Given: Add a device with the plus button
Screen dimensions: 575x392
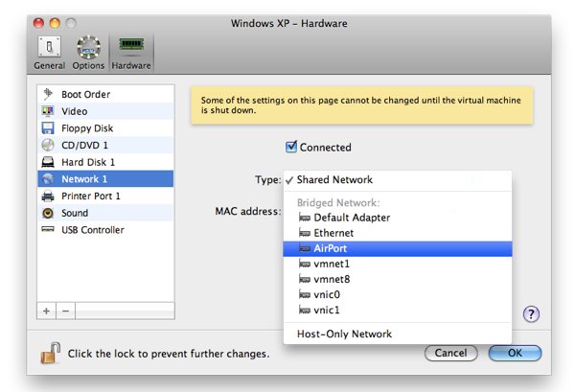Looking at the screenshot, I should [x=47, y=311].
